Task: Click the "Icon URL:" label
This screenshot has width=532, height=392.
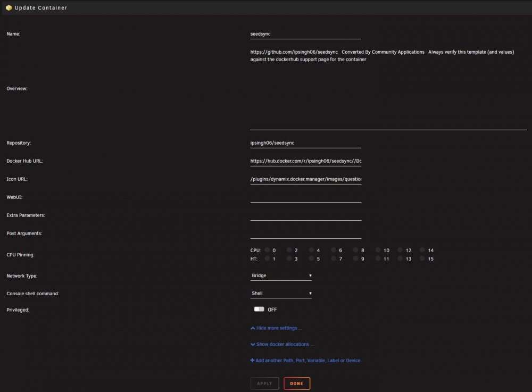Action: pos(17,179)
